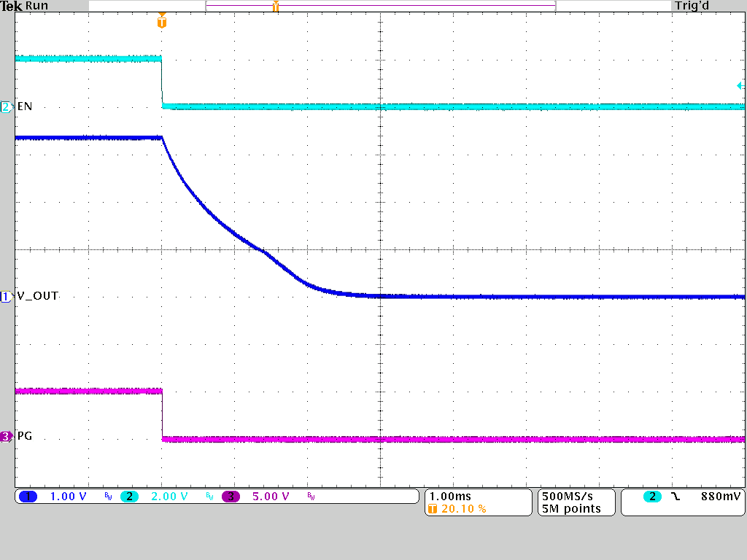Toggle the bandwidth limit Bw indicator for channel 3
This screenshot has height=560, width=747.
(310, 496)
